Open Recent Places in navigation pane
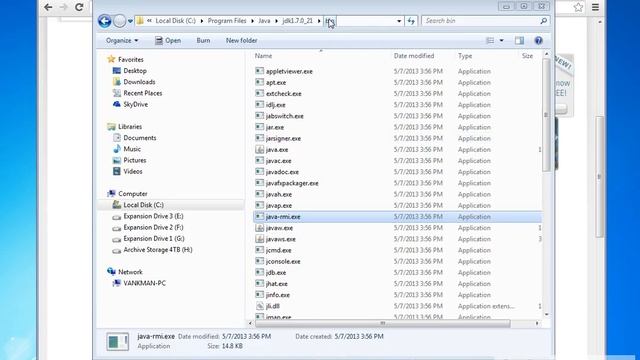The height and width of the screenshot is (360, 640). pos(142,93)
